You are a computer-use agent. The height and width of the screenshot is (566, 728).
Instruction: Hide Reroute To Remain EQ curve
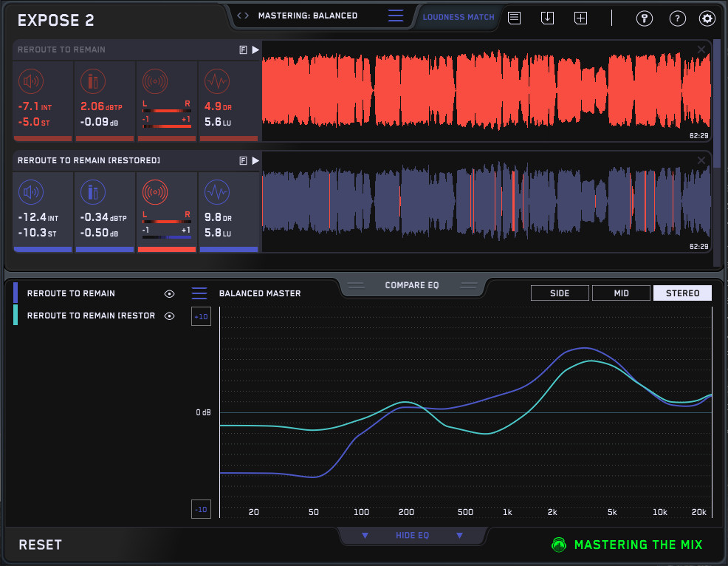pos(170,293)
